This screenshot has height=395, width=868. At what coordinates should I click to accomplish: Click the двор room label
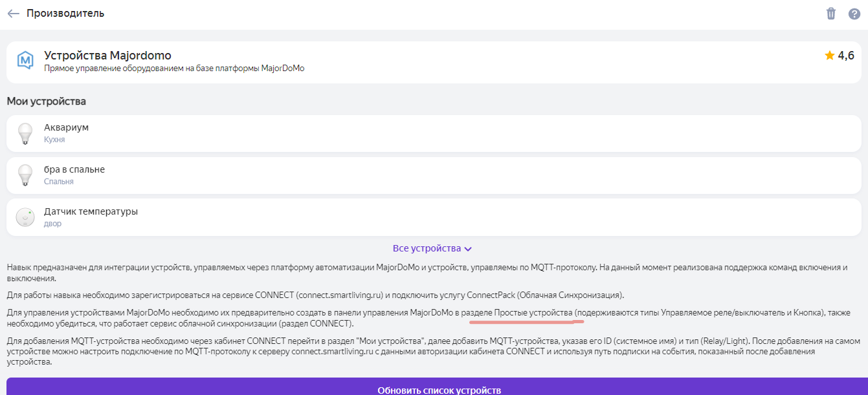[53, 224]
